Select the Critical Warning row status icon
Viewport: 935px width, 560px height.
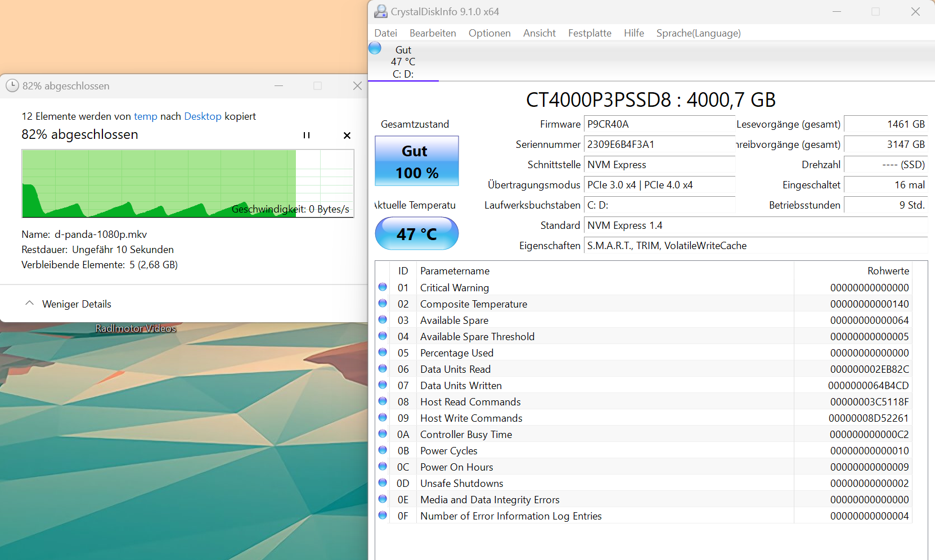[383, 287]
